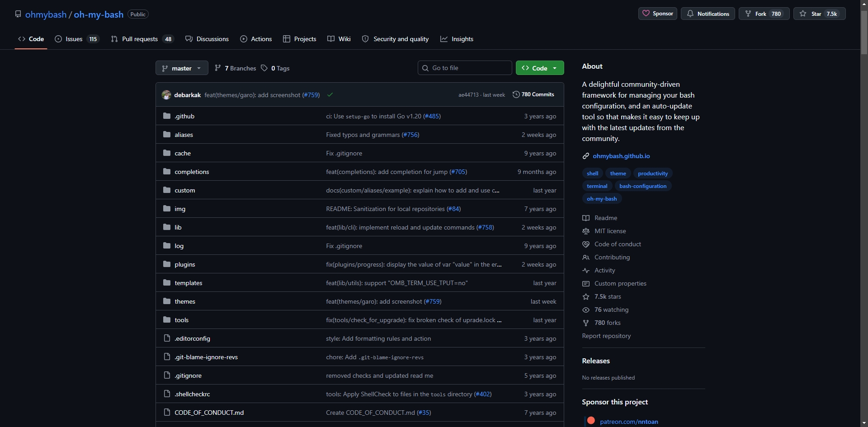868x427 pixels.
Task: Open Security and quality tab
Action: pos(396,39)
